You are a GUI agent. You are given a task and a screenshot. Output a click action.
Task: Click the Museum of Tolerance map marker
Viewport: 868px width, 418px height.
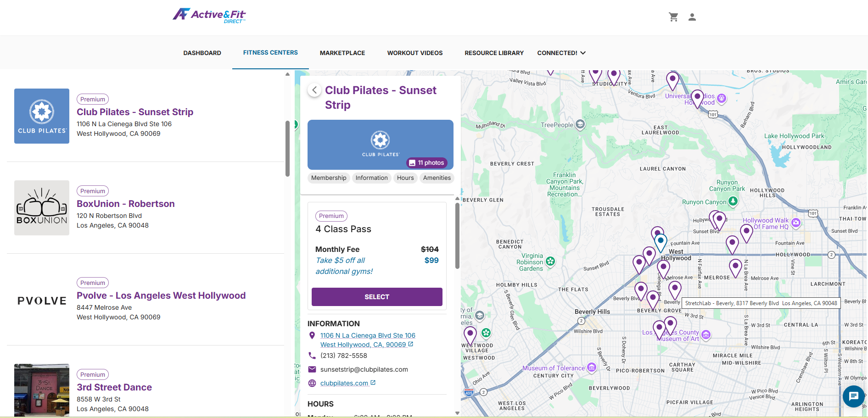click(592, 367)
